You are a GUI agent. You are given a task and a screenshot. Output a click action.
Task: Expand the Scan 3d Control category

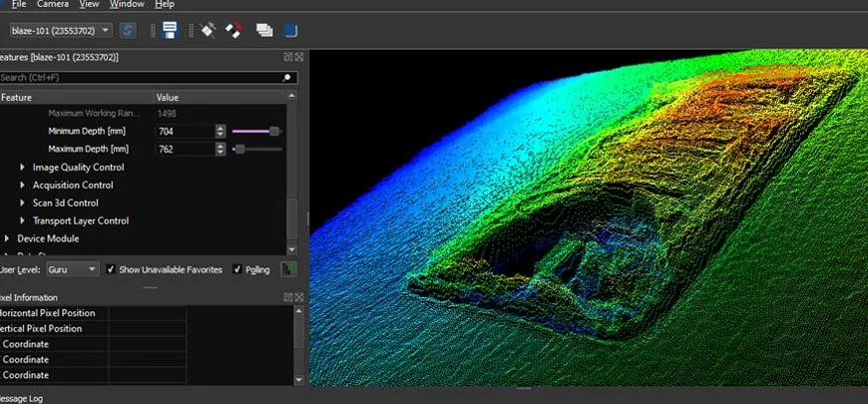pyautogui.click(x=23, y=202)
